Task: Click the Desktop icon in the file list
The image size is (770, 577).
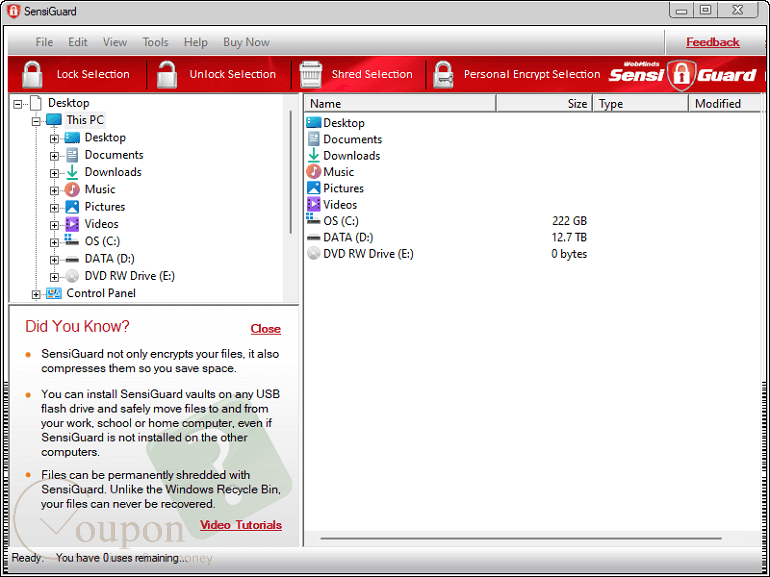Action: click(x=314, y=123)
